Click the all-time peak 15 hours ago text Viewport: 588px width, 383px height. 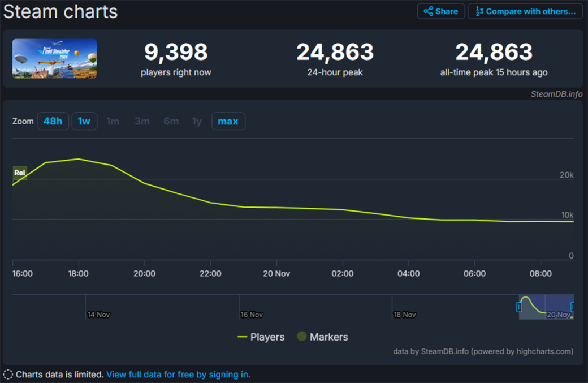tap(494, 72)
